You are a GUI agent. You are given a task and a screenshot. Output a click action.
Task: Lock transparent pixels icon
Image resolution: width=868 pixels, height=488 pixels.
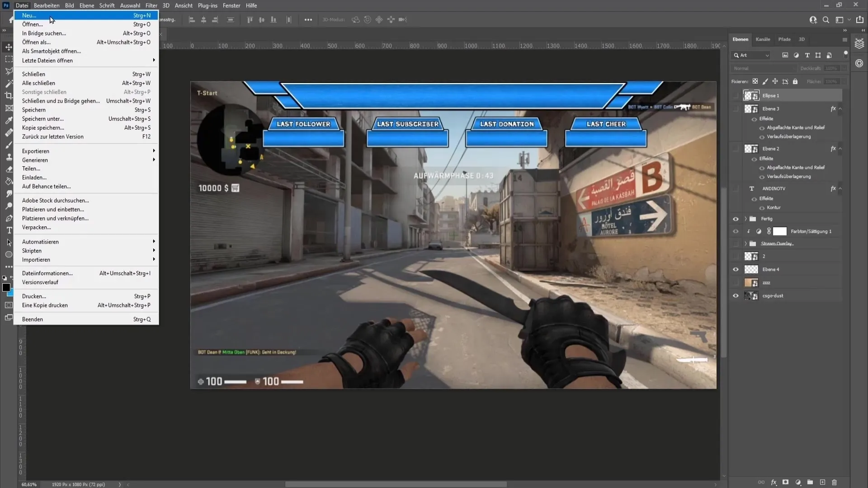pyautogui.click(x=755, y=81)
